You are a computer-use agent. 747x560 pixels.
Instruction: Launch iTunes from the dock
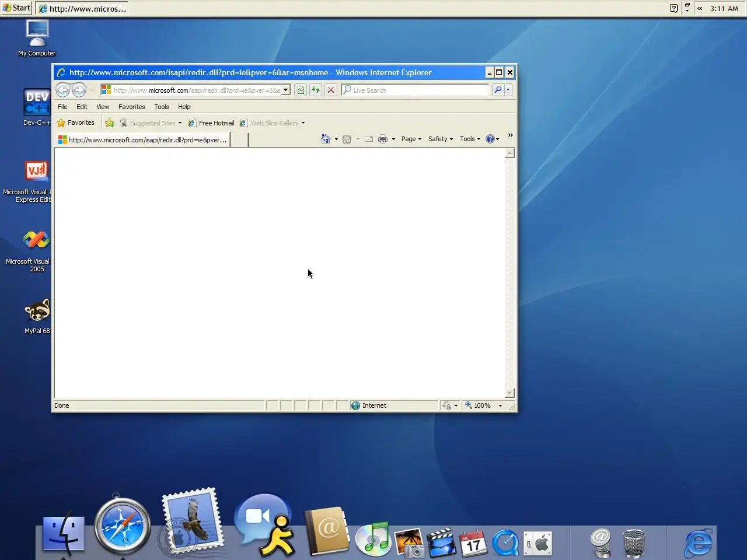pos(373,539)
